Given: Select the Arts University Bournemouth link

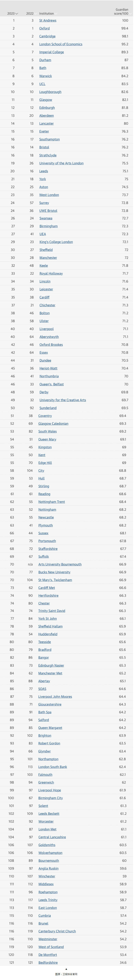Looking at the screenshot, I should (x=60, y=564).
